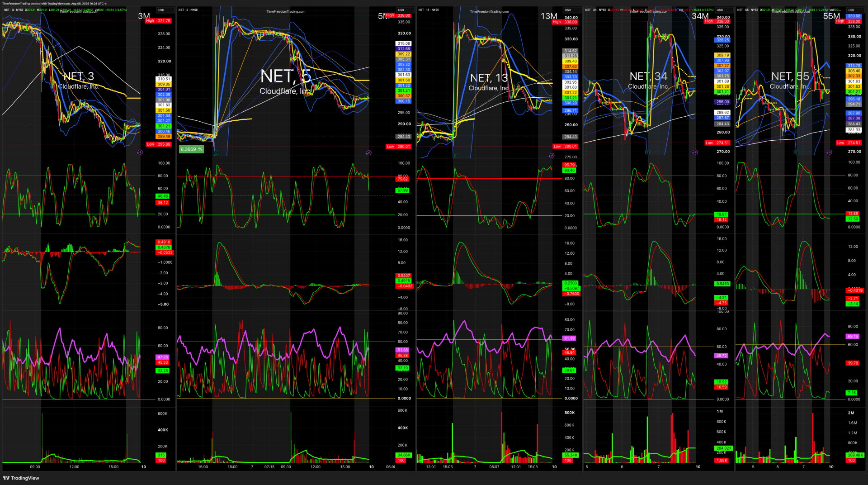The width and height of the screenshot is (868, 485).
Task: Click the 'NET · 34 · NYSE' symbol title
Action: point(596,10)
